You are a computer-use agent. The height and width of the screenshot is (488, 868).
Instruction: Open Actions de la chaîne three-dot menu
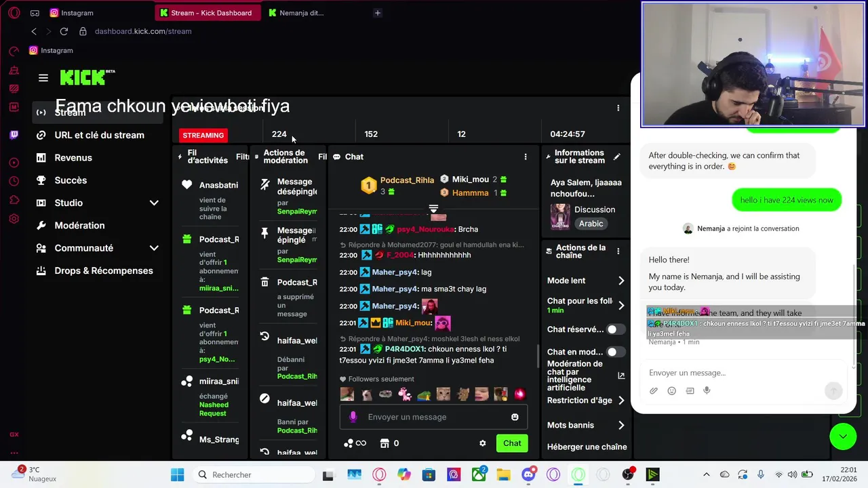618,251
